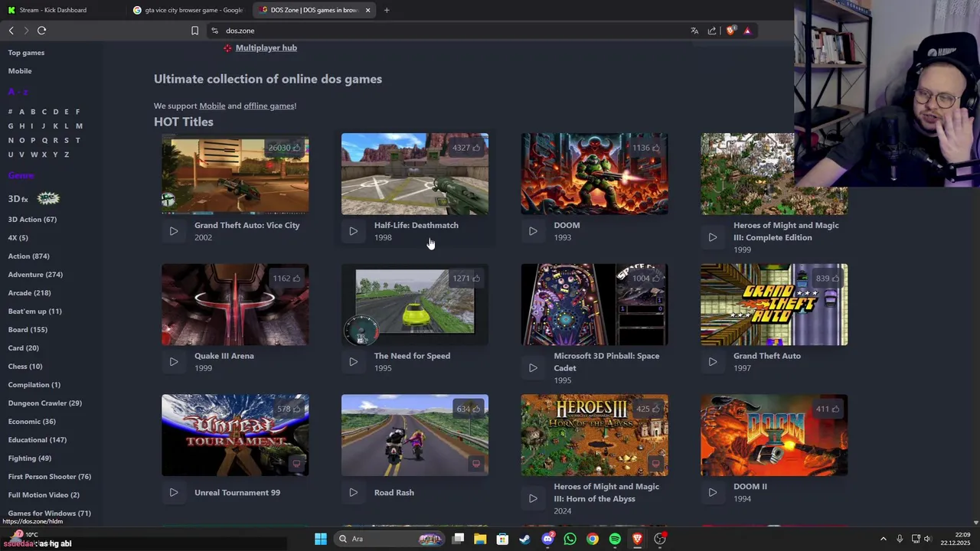The image size is (980, 551).
Task: Filter games by letter Z
Action: (67, 155)
